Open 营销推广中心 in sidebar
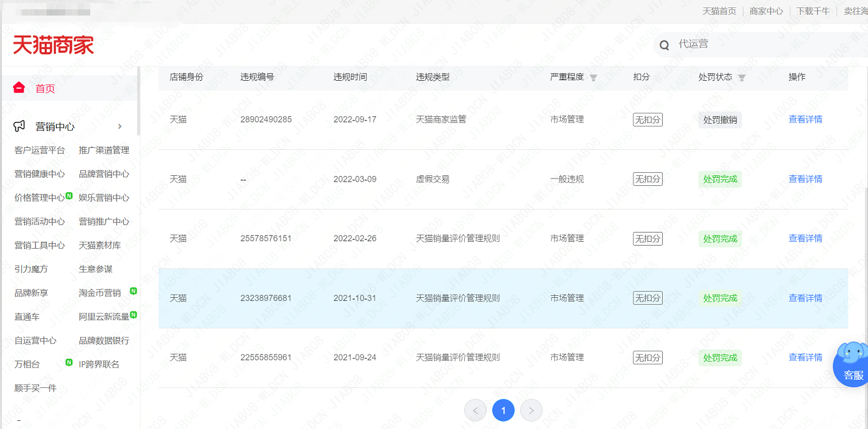Image resolution: width=868 pixels, height=429 pixels. point(104,221)
